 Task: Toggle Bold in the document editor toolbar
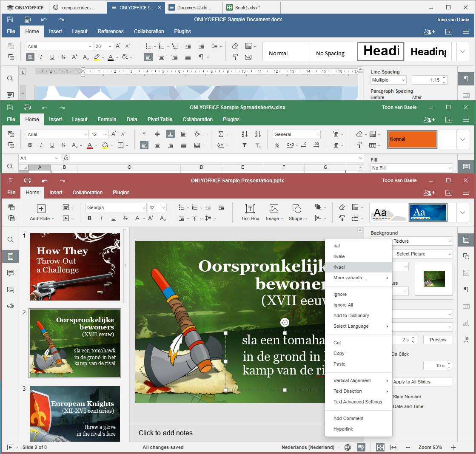tap(30, 57)
